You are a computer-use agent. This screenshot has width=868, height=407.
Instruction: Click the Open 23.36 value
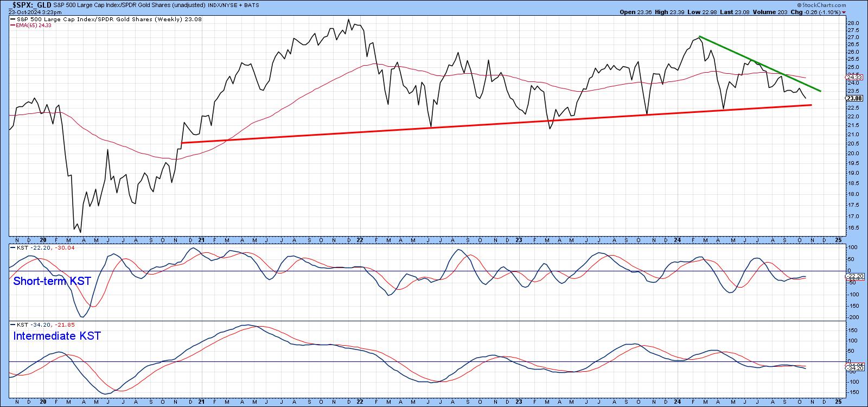(x=636, y=12)
